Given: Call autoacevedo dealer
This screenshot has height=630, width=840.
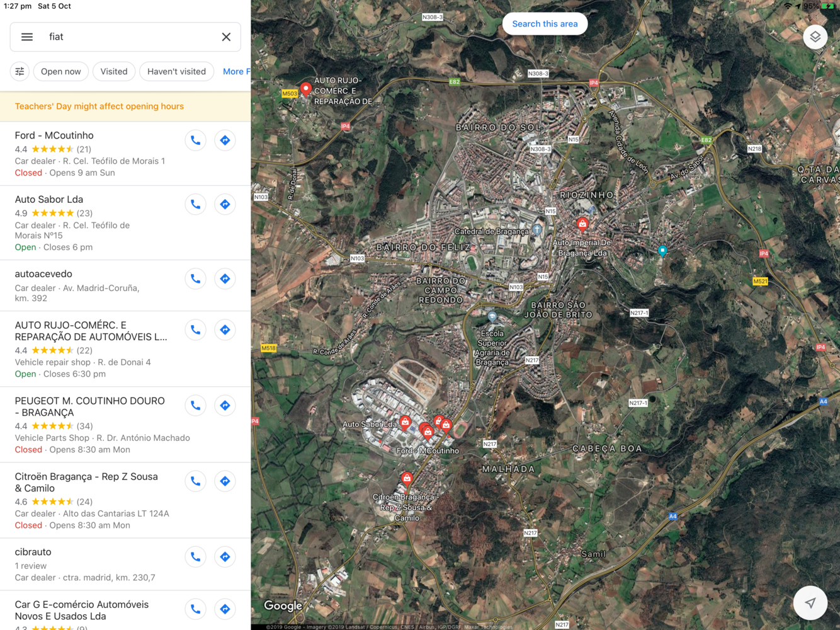Looking at the screenshot, I should coord(196,278).
